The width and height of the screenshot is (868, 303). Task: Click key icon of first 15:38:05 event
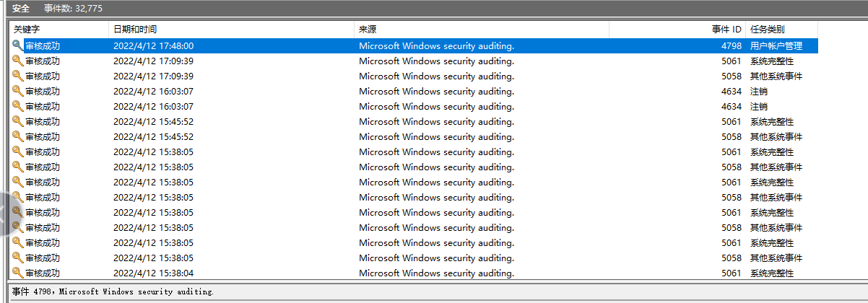click(17, 151)
